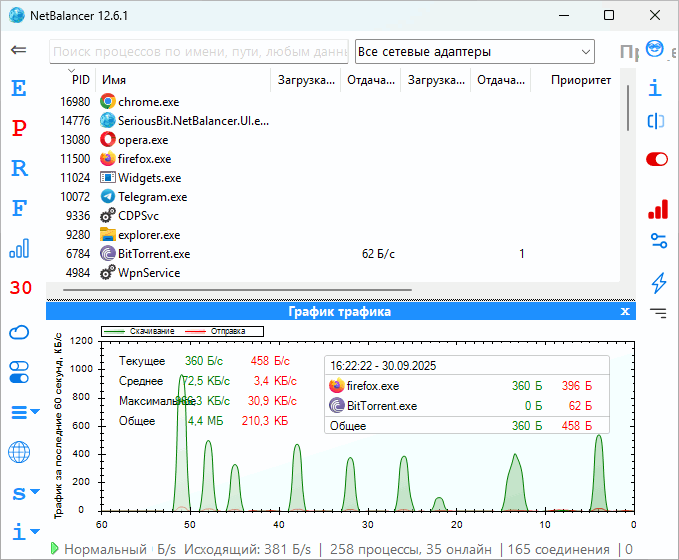This screenshot has width=679, height=560.
Task: Open the bar chart statistics sidebar icon
Action: click(19, 248)
